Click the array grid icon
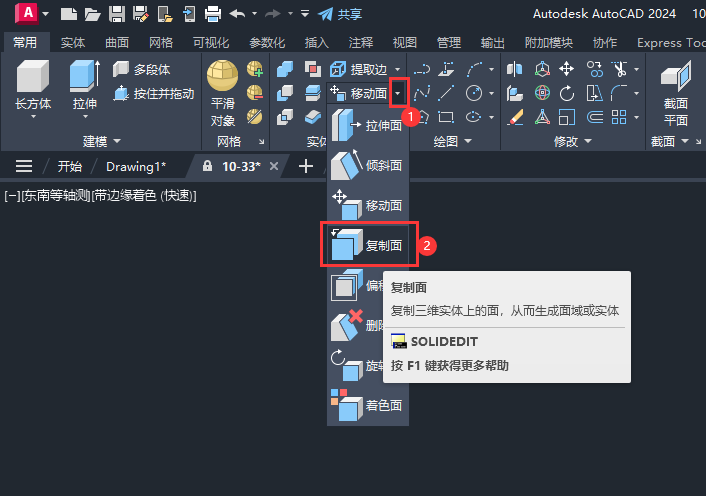Image resolution: width=706 pixels, height=496 pixels. 619,117
